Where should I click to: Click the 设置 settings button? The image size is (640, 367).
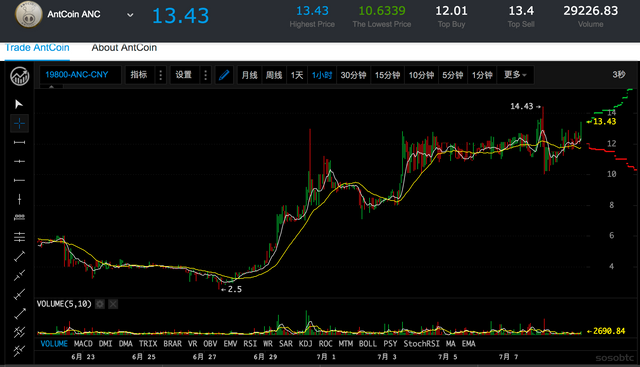tap(184, 75)
